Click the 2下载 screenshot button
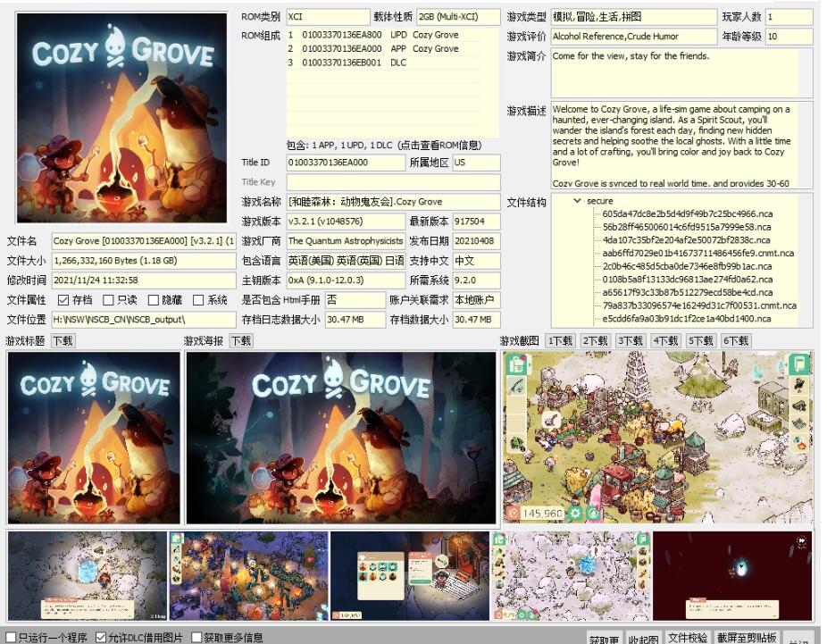The height and width of the screenshot is (644, 827). coord(595,340)
